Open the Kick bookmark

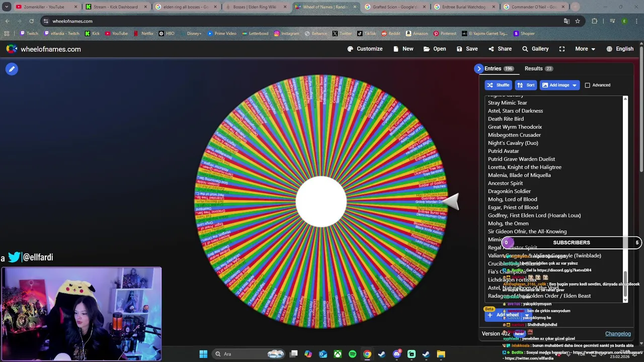(92, 34)
